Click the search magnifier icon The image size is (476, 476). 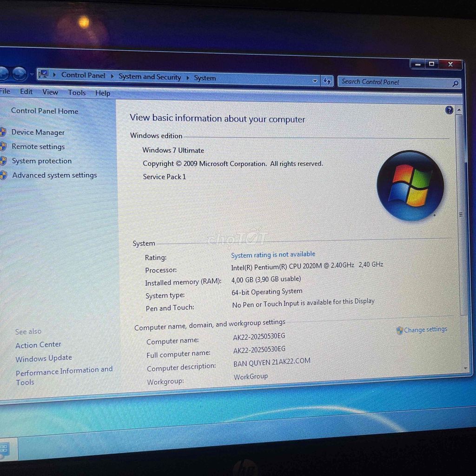[455, 84]
